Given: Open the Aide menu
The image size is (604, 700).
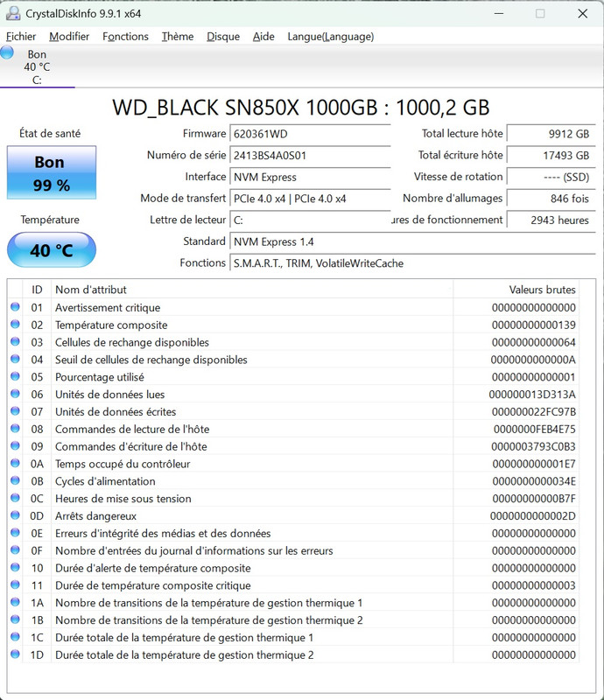Looking at the screenshot, I should click(x=263, y=37).
